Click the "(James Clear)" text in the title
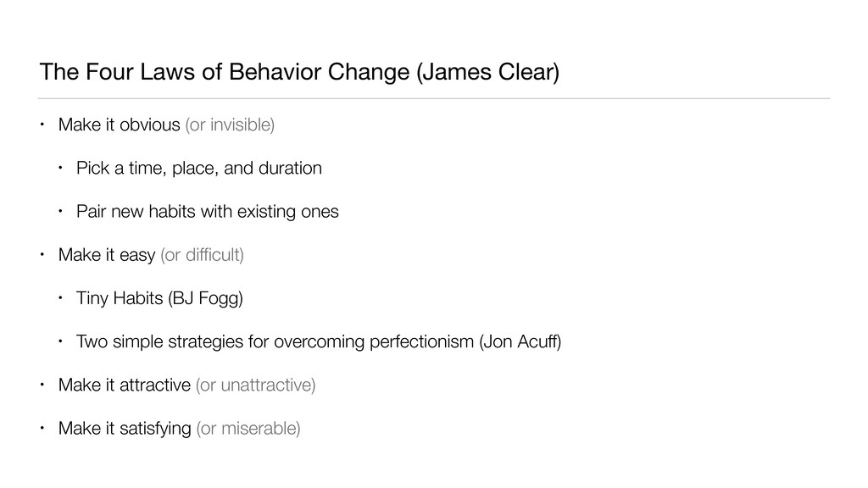 (x=487, y=72)
